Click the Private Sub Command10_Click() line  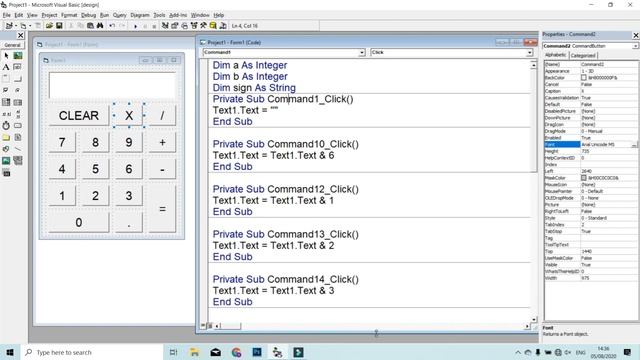[286, 144]
